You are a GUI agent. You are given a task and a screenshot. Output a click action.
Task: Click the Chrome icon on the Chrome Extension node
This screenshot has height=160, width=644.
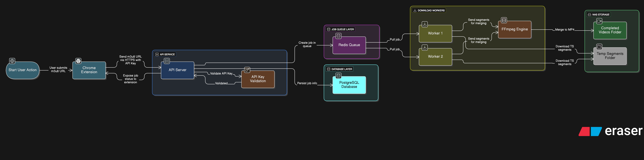click(78, 61)
